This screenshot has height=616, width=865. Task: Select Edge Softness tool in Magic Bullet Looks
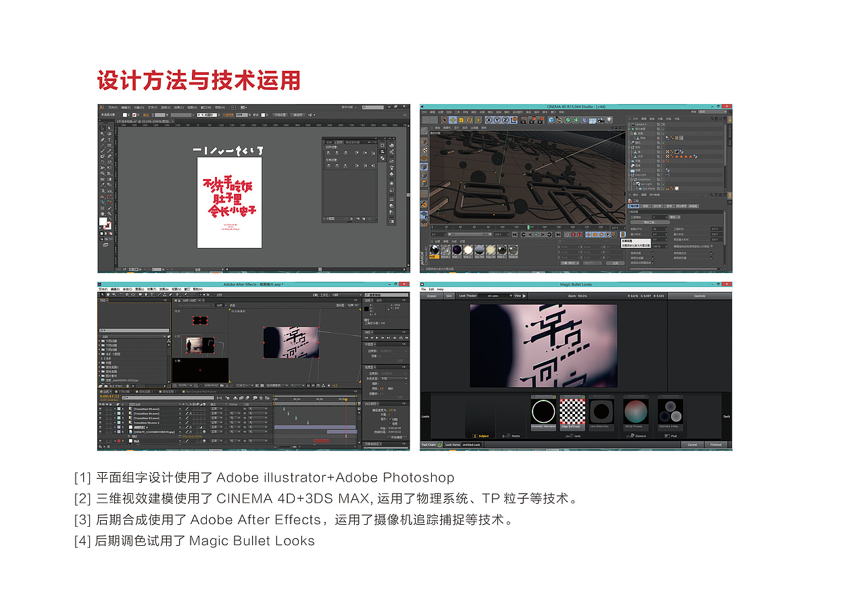coord(572,413)
